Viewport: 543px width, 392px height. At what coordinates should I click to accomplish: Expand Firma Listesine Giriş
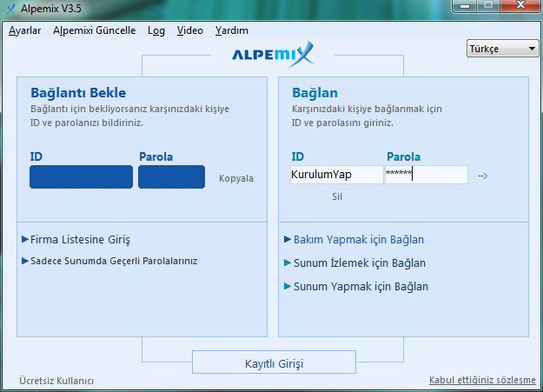[x=76, y=240]
